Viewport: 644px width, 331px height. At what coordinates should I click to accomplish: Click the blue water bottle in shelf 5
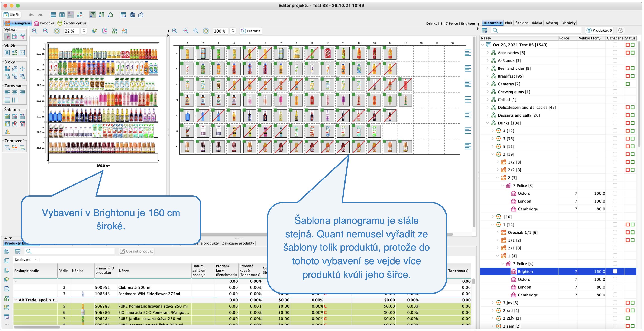pos(187,115)
